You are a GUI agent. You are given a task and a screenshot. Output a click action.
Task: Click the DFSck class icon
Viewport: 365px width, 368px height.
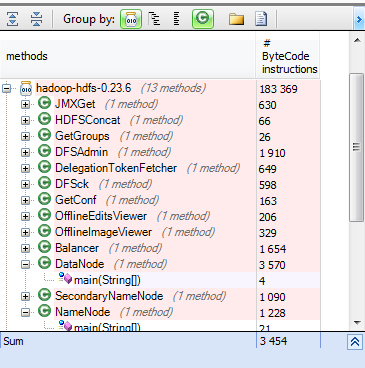click(44, 183)
